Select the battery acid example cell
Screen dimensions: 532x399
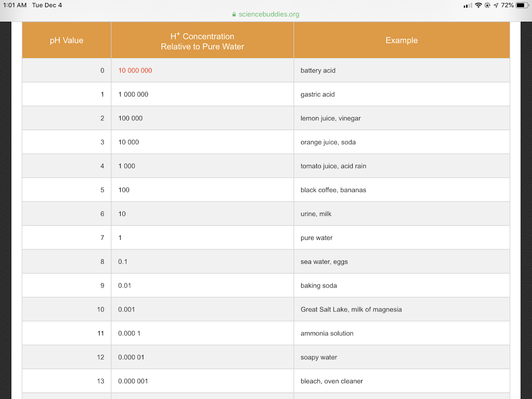pyautogui.click(x=318, y=70)
